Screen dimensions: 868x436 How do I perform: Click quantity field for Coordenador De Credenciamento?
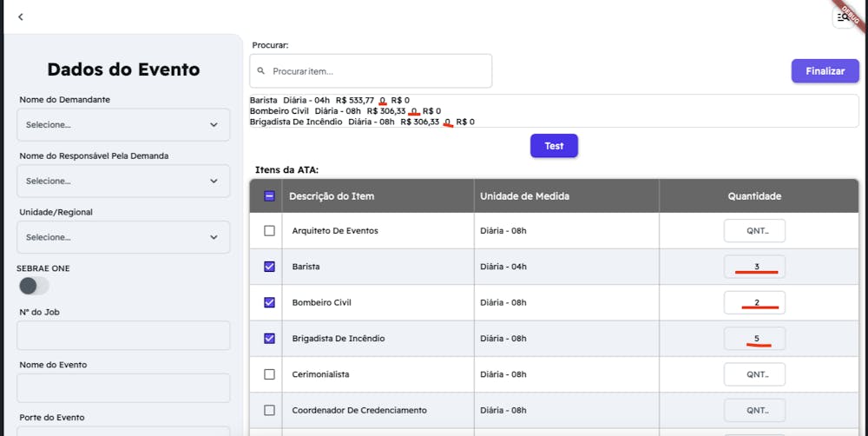pos(754,411)
